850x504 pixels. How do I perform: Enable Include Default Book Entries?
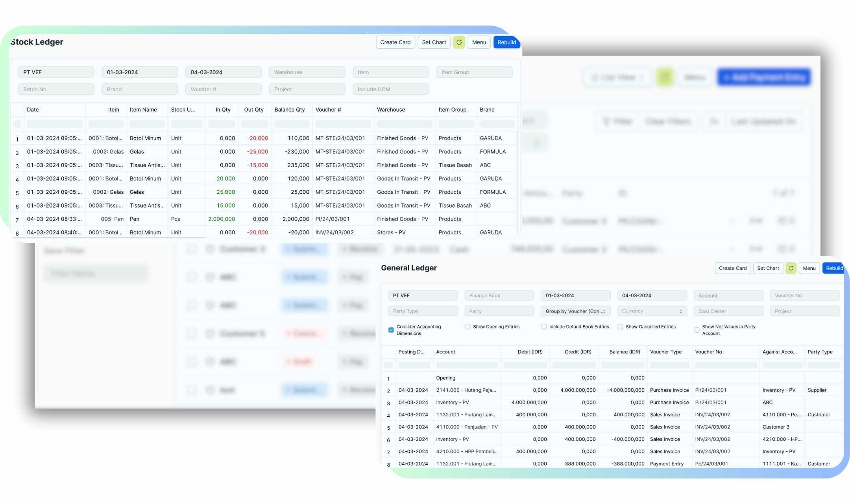pos(544,327)
